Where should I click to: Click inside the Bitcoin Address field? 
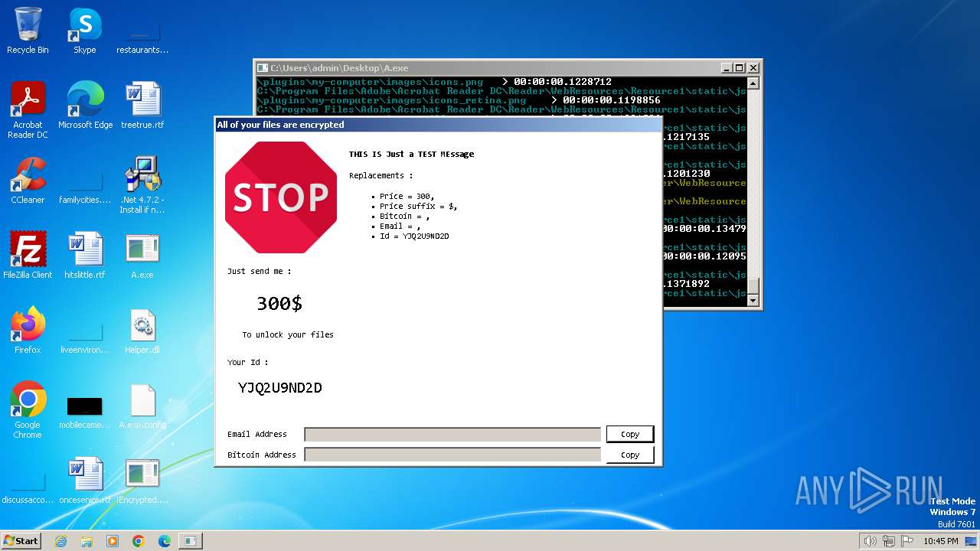[x=452, y=455]
